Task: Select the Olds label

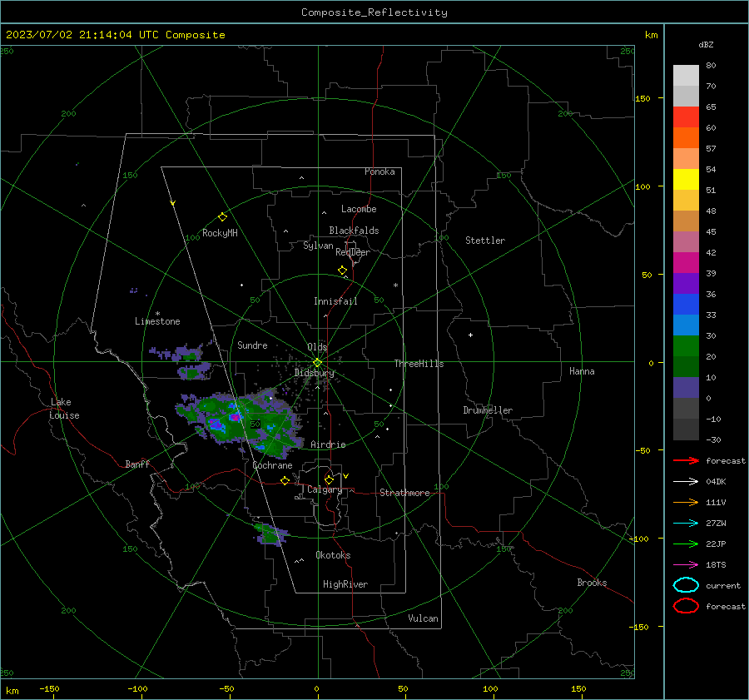Action: [x=317, y=347]
